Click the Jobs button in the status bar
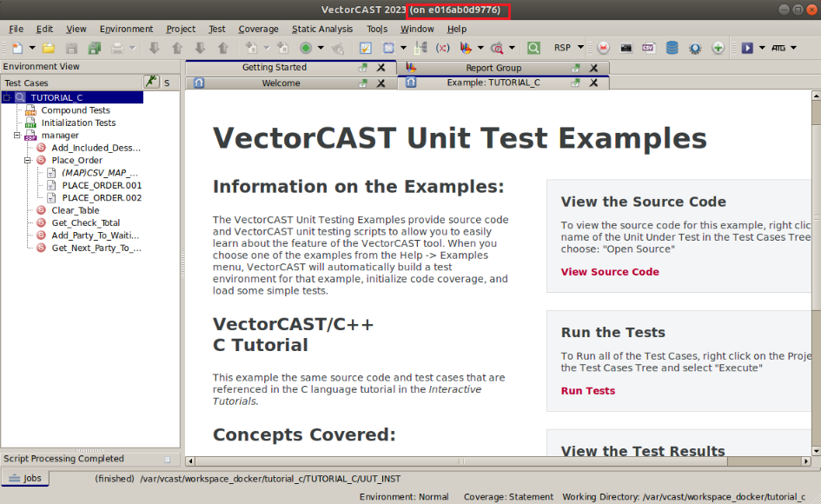Image resolution: width=821 pixels, height=504 pixels. [x=25, y=478]
